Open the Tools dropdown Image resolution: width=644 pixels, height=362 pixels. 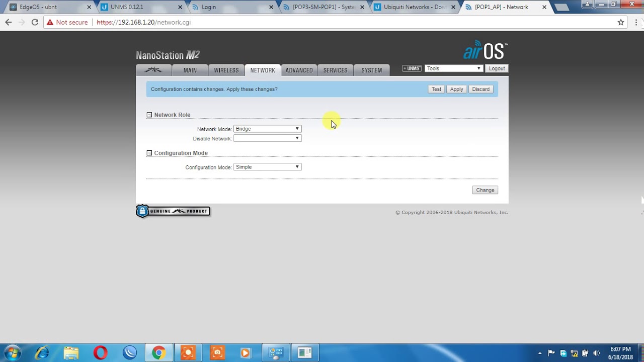[x=454, y=68]
